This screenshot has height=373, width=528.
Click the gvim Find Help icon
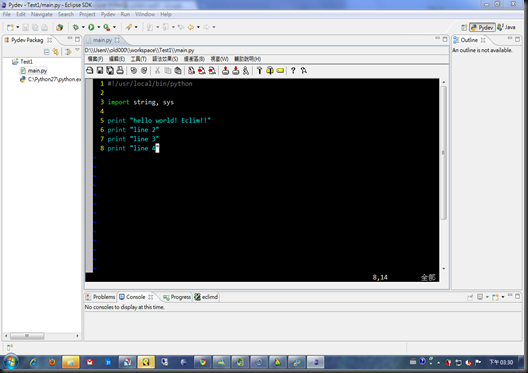(x=303, y=70)
